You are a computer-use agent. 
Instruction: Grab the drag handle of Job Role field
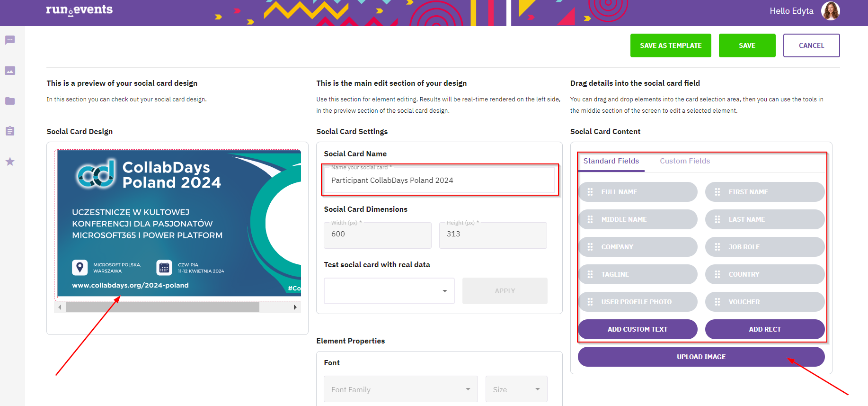(x=717, y=247)
